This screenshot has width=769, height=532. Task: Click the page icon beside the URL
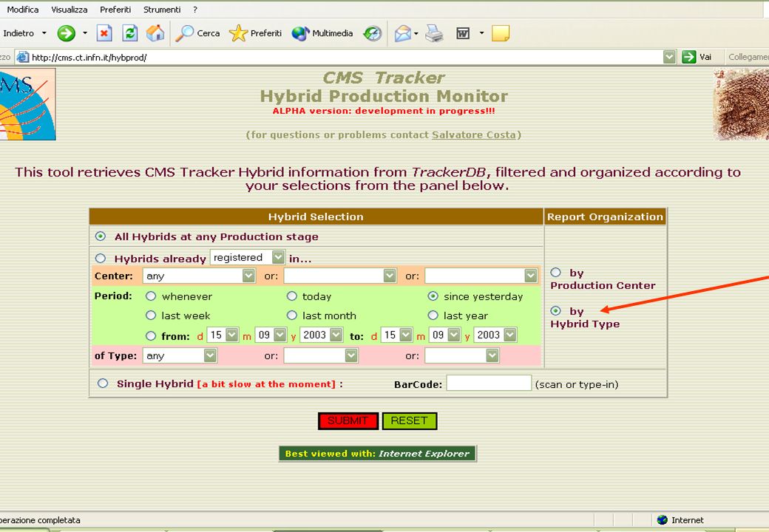coord(22,58)
